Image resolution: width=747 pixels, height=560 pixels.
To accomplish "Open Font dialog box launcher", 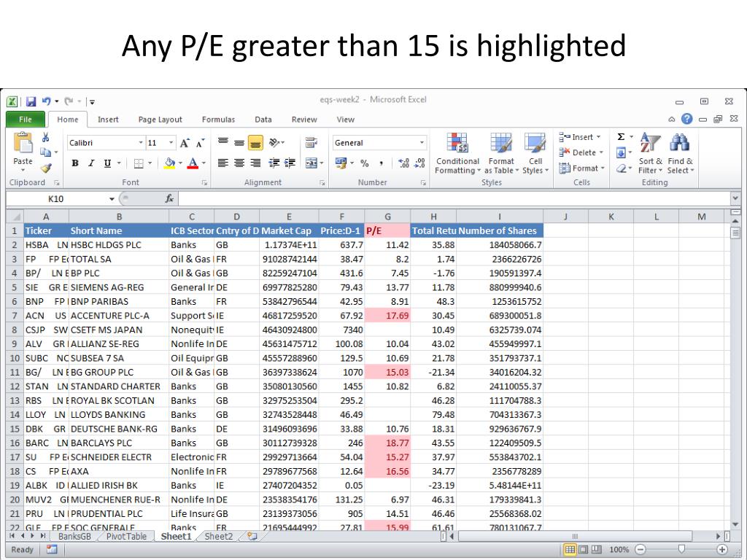I will [x=204, y=183].
